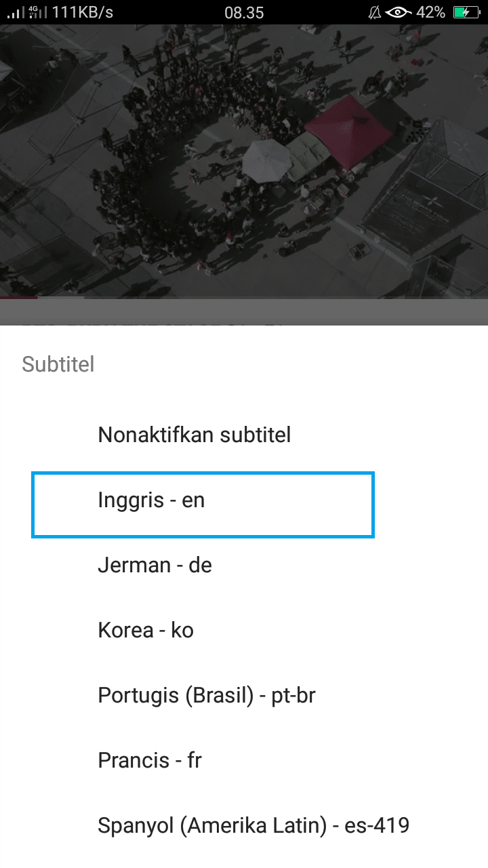Select Jerman - de subtitles

point(155,565)
